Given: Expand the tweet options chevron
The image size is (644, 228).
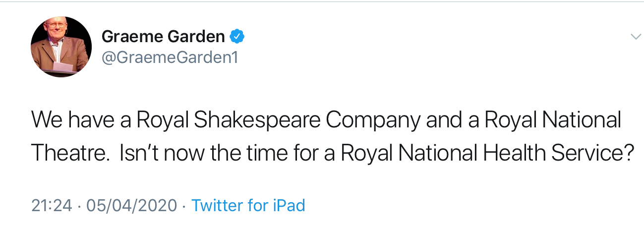Looking at the screenshot, I should (x=635, y=37).
